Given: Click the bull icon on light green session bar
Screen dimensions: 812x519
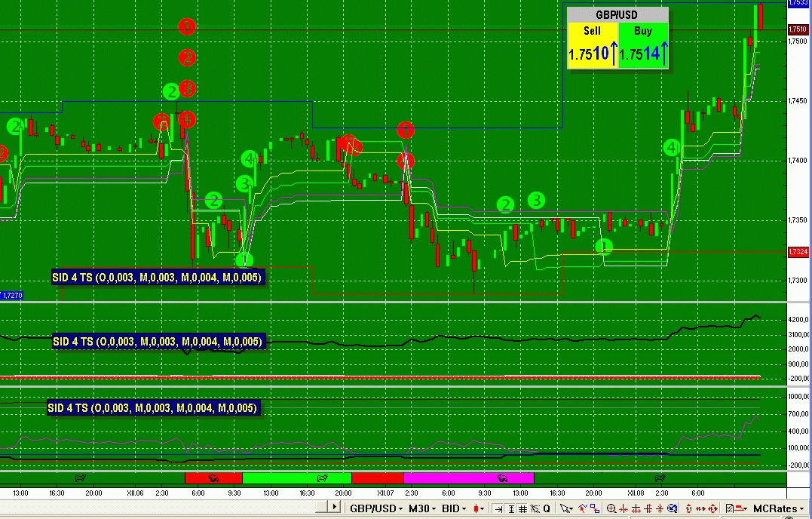Looking at the screenshot, I should (322, 478).
